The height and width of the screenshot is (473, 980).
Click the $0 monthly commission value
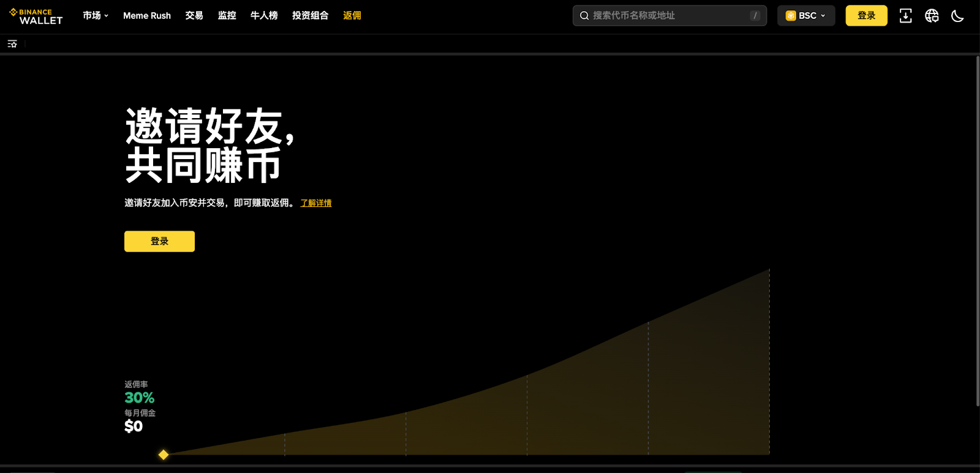point(134,426)
